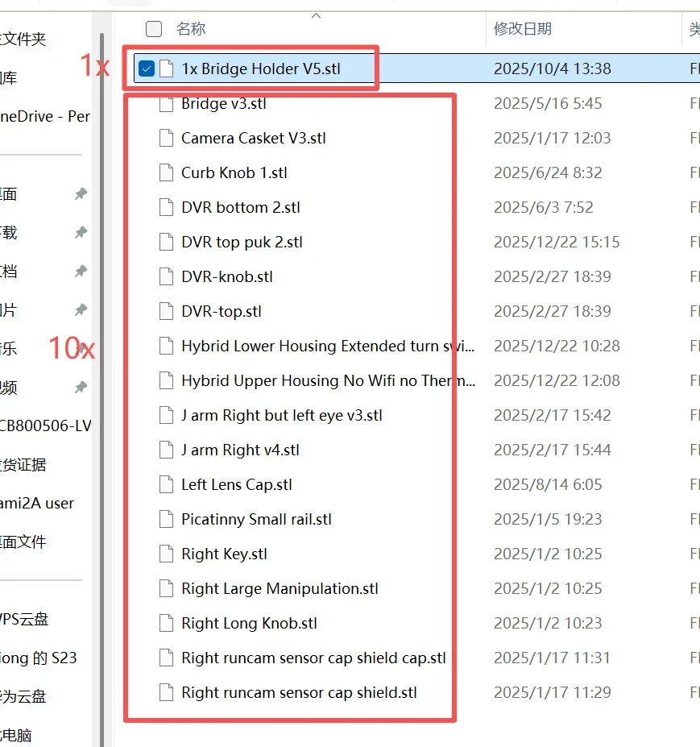Click the icon of J arm Right but left eye v3.stl
The height and width of the screenshot is (747, 700).
coord(166,416)
